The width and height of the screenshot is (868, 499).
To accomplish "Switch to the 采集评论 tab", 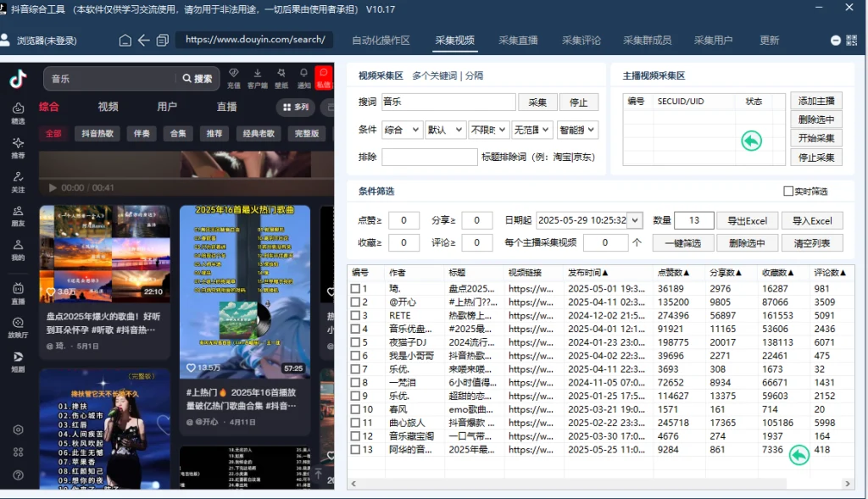I will [x=581, y=41].
